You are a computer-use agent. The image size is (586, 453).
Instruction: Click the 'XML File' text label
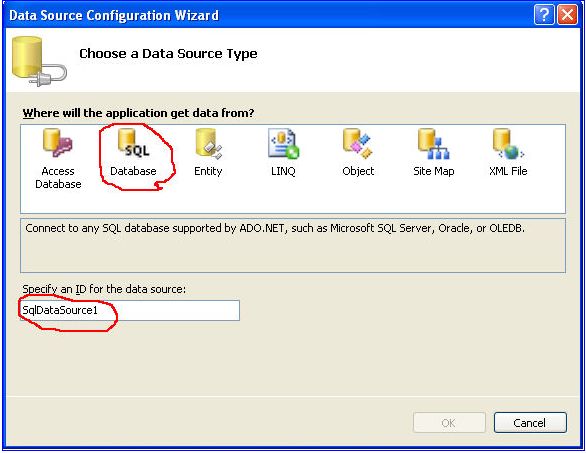coord(508,171)
